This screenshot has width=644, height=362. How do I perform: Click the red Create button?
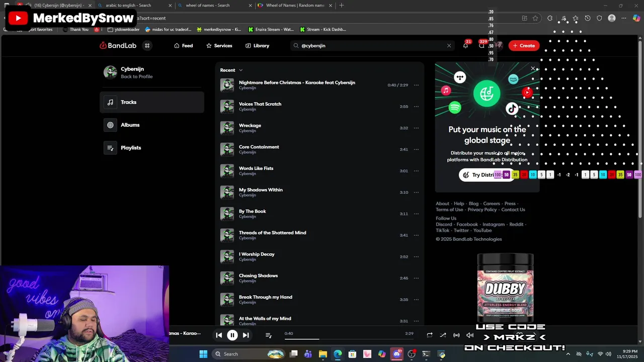[x=524, y=46]
